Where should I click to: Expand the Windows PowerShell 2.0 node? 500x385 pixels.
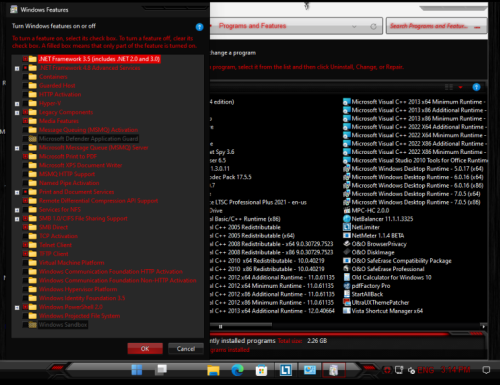[x=17, y=307]
